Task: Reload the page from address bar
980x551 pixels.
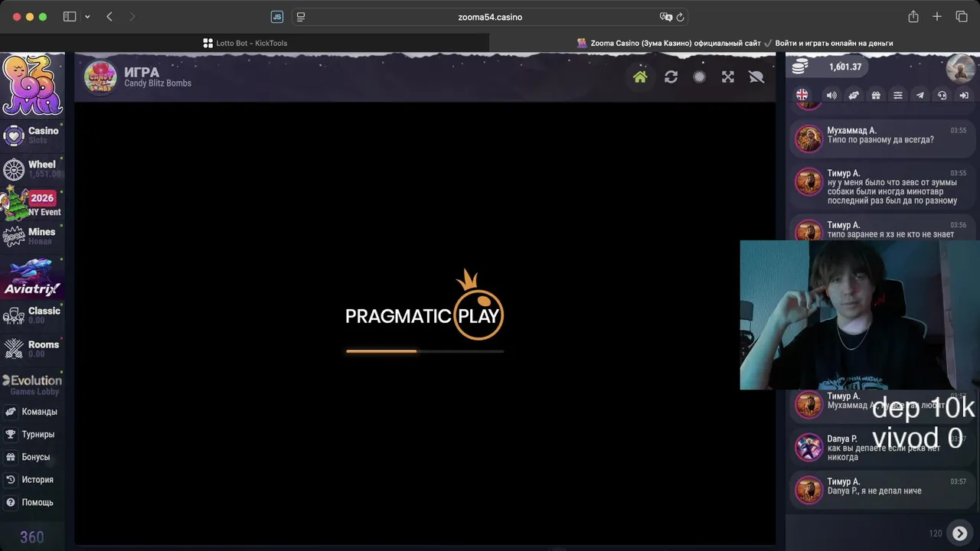Action: click(680, 17)
